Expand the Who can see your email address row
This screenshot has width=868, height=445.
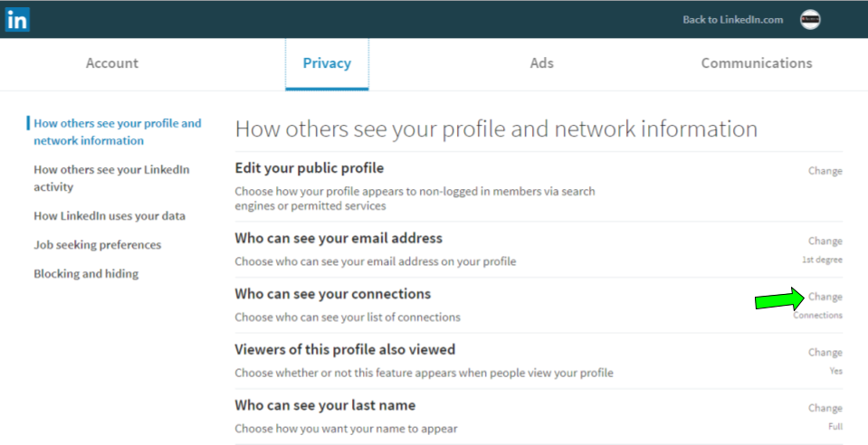pos(339,239)
